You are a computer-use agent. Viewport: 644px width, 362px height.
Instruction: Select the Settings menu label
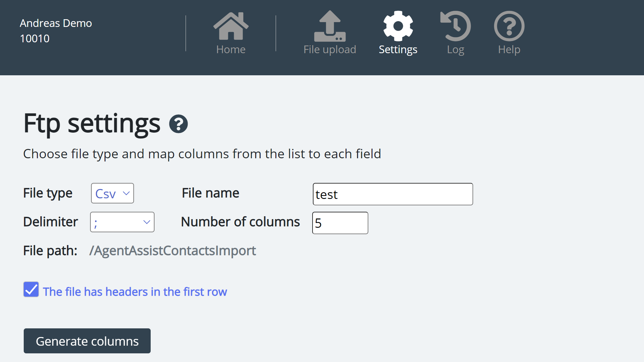coord(398,50)
